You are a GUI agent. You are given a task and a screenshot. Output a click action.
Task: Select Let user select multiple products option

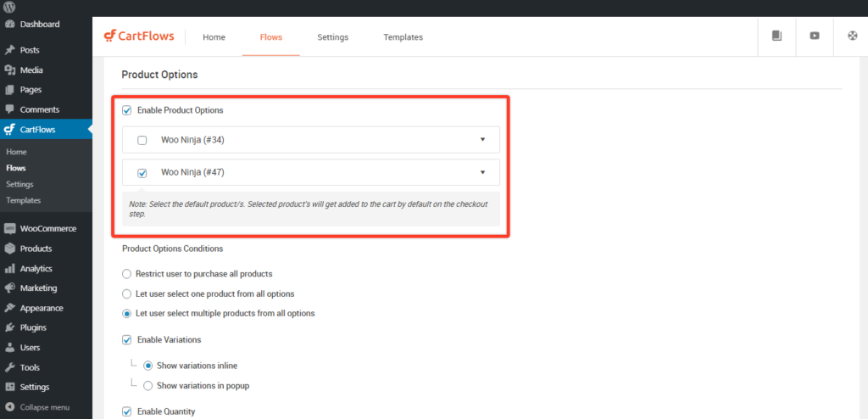pos(127,314)
